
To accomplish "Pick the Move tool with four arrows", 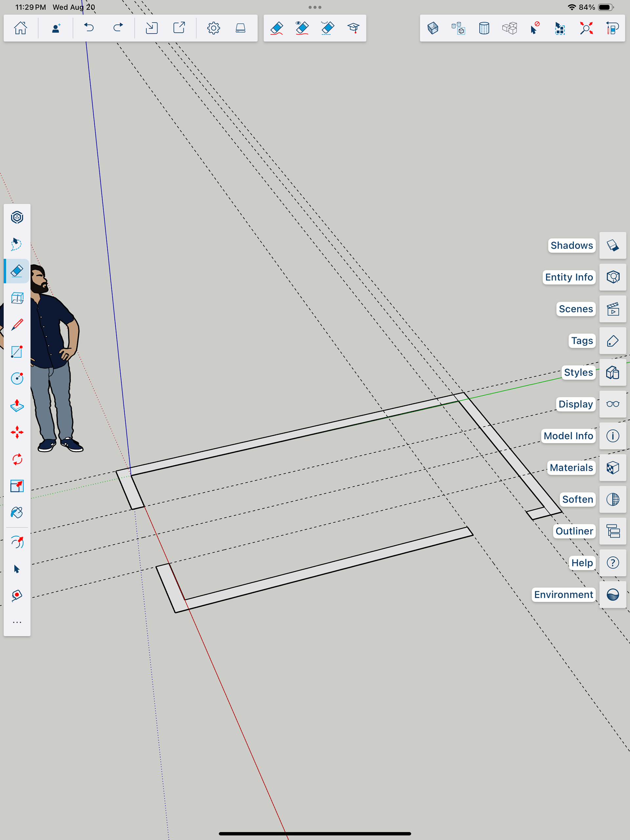I will 17,432.
